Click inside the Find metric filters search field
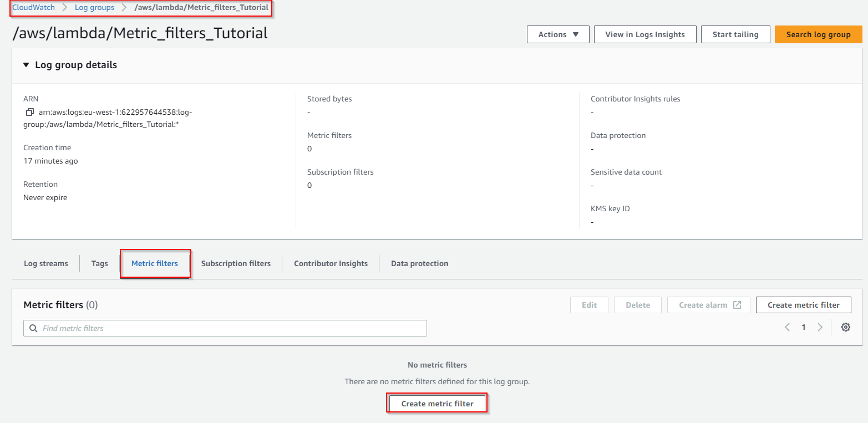868x423 pixels. click(222, 328)
